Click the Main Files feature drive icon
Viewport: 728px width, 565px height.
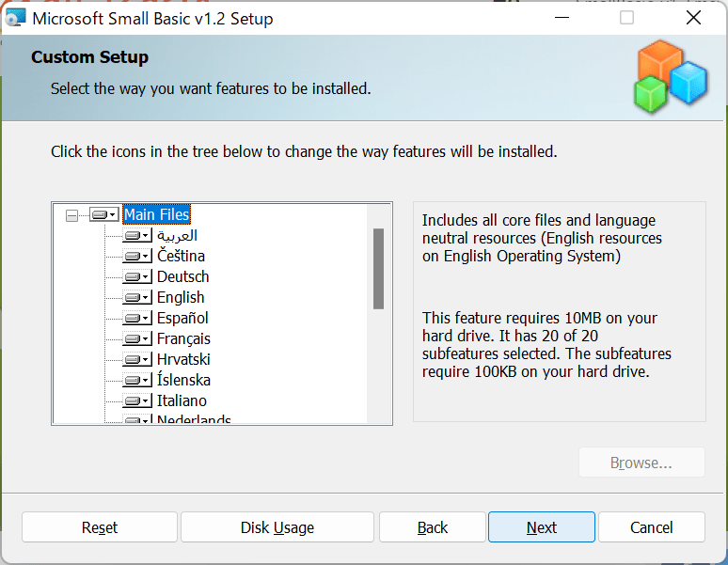pyautogui.click(x=103, y=215)
